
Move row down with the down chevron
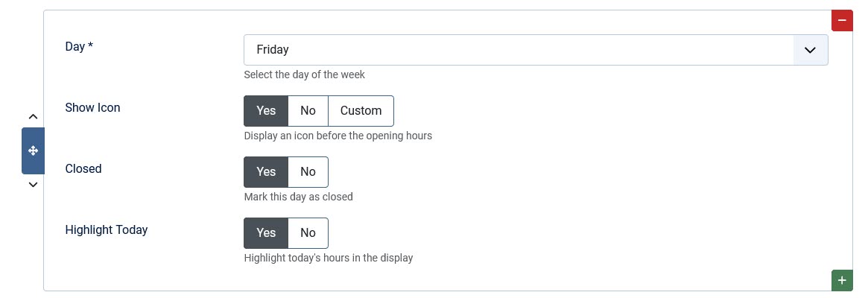point(33,185)
